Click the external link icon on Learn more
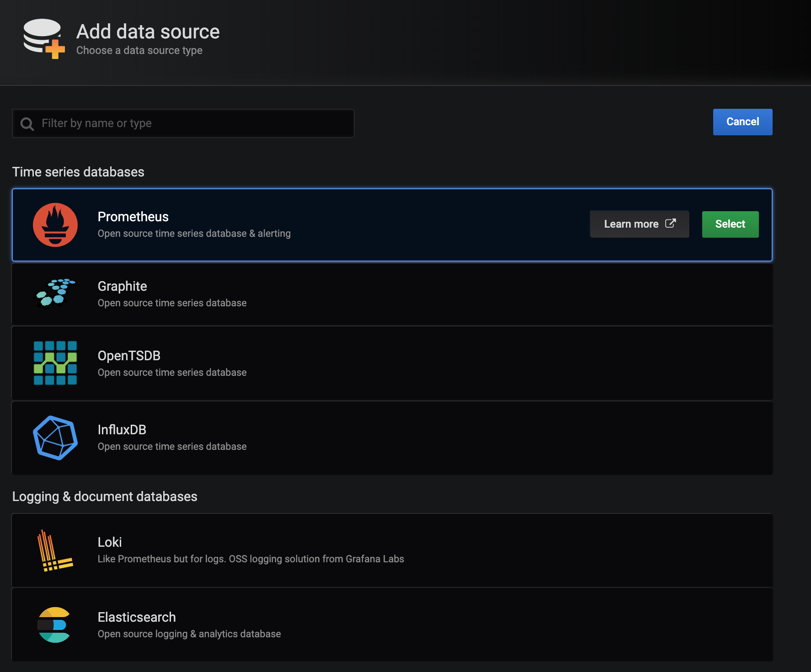This screenshot has height=672, width=811. (670, 224)
